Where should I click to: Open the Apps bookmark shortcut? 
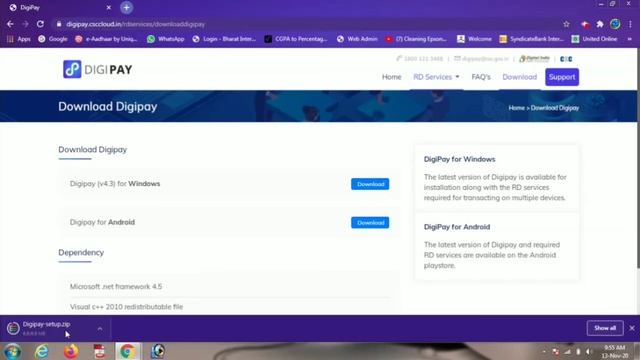pyautogui.click(x=19, y=39)
